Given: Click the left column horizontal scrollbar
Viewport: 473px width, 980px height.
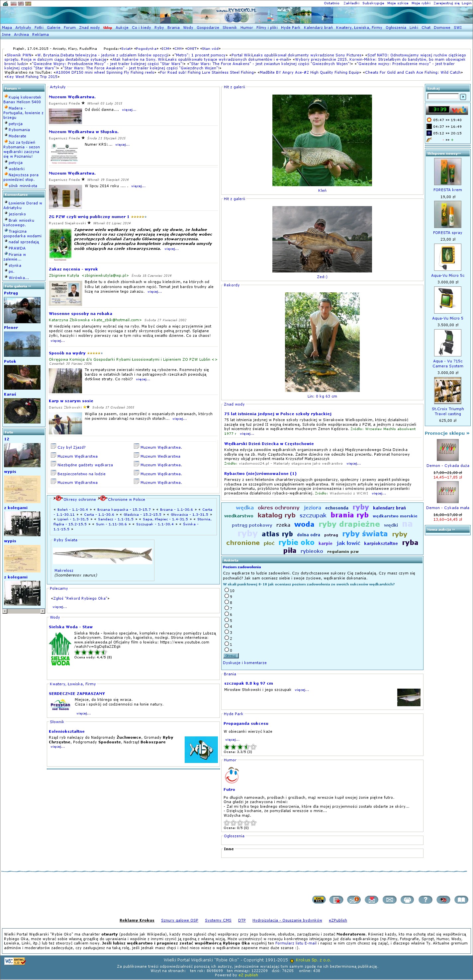Looking at the screenshot, I should tap(24, 611).
